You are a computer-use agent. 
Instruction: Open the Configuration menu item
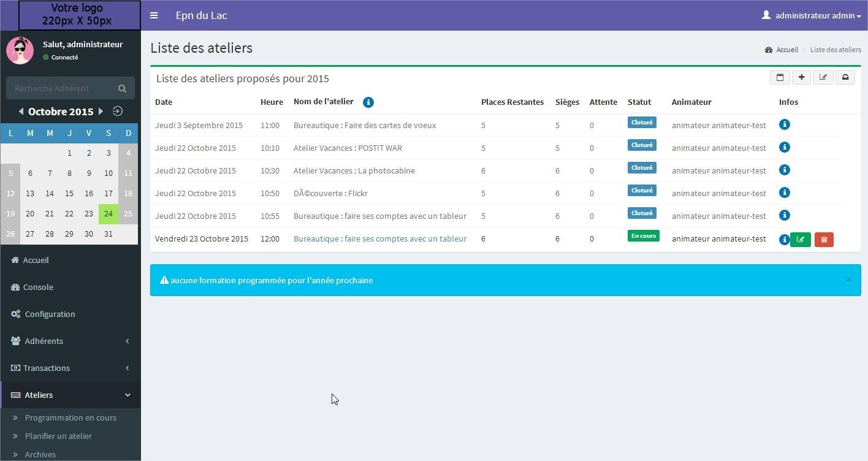pos(50,314)
